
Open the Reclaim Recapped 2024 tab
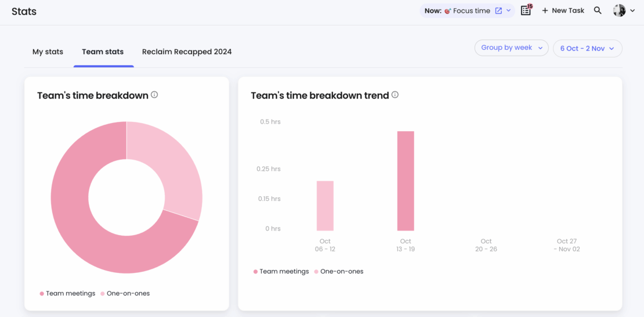click(x=187, y=52)
